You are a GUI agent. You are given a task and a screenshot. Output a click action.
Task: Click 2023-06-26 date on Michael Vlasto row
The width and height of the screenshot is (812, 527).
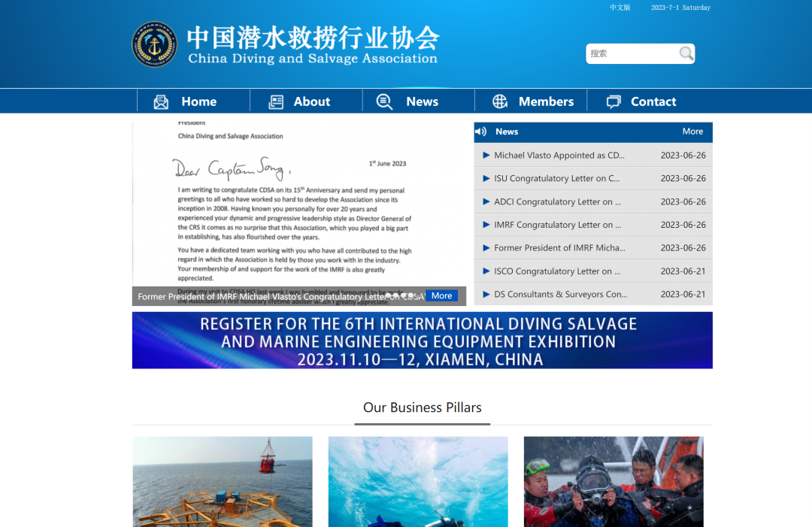point(683,156)
